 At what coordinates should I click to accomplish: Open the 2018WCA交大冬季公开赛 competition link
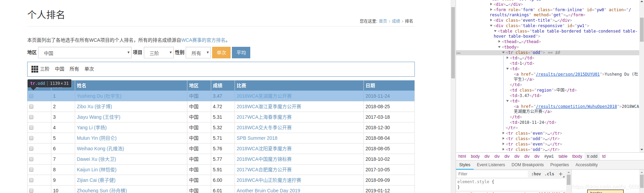coord(264,128)
